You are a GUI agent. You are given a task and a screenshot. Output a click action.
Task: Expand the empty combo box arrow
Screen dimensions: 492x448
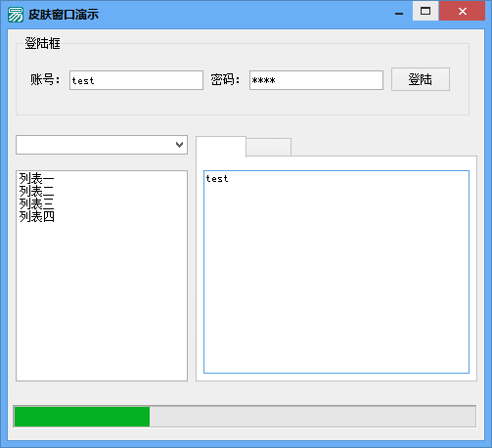pyautogui.click(x=179, y=145)
